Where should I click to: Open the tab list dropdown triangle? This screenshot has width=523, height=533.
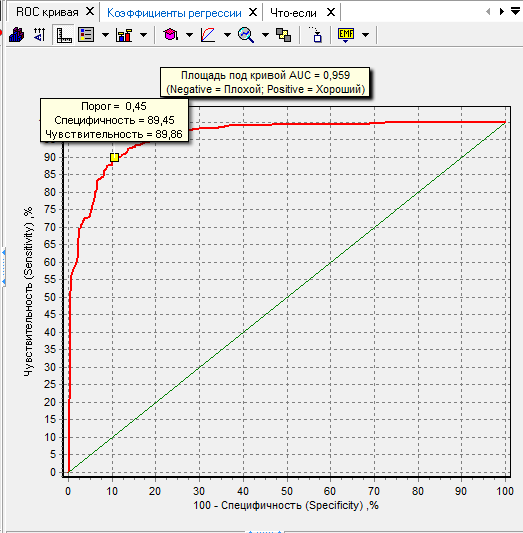click(516, 11)
